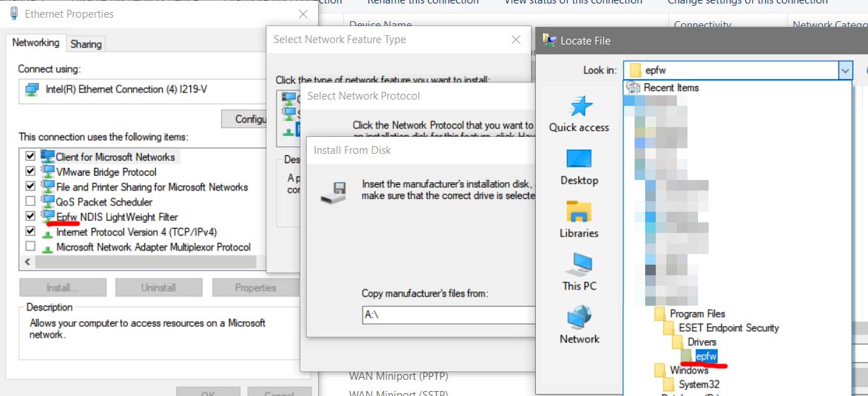Uncheck File and Printer Sharing checkbox
The image size is (868, 396).
[30, 186]
